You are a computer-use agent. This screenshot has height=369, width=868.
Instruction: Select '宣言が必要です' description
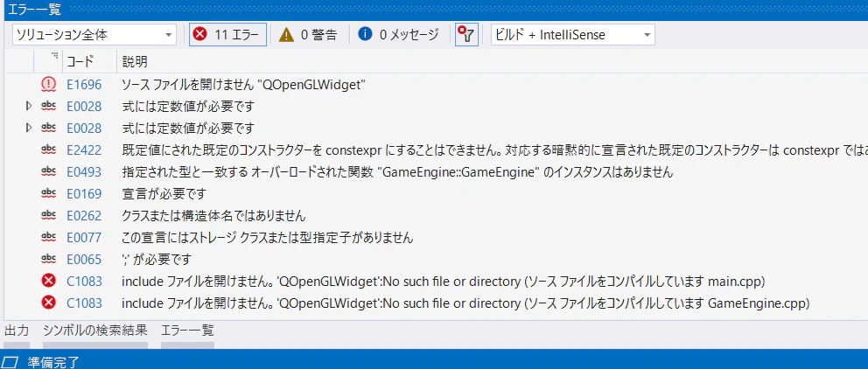(164, 194)
